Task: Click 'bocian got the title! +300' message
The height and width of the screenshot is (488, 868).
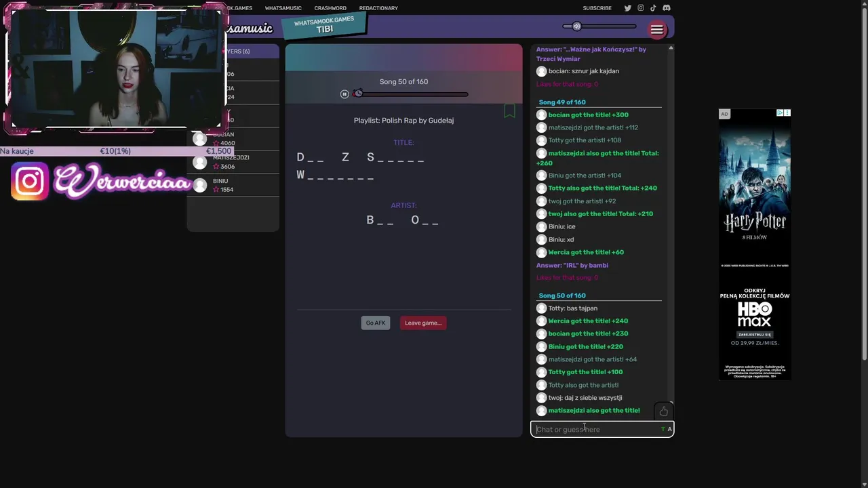Action: click(x=588, y=115)
